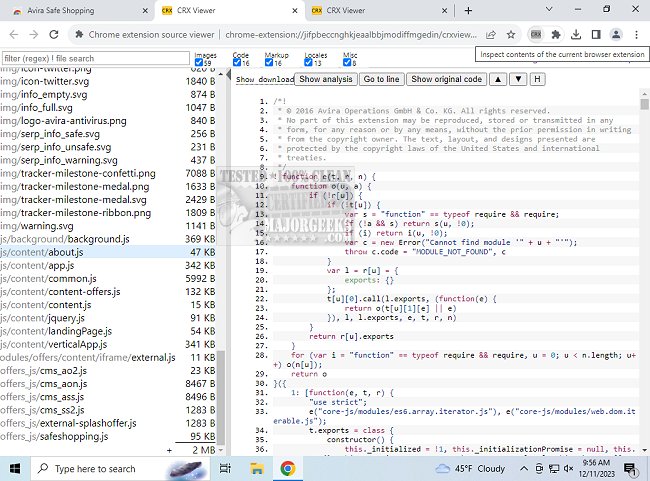Uncheck the Code file type checkbox
The width and height of the screenshot is (650, 481).
236,63
